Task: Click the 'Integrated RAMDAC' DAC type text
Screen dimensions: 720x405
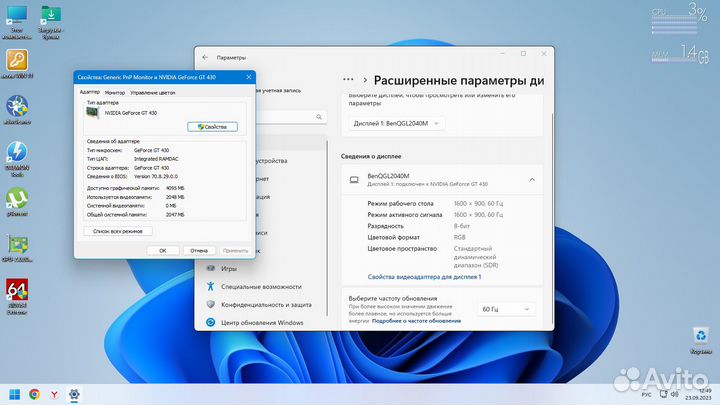Action: (156, 159)
